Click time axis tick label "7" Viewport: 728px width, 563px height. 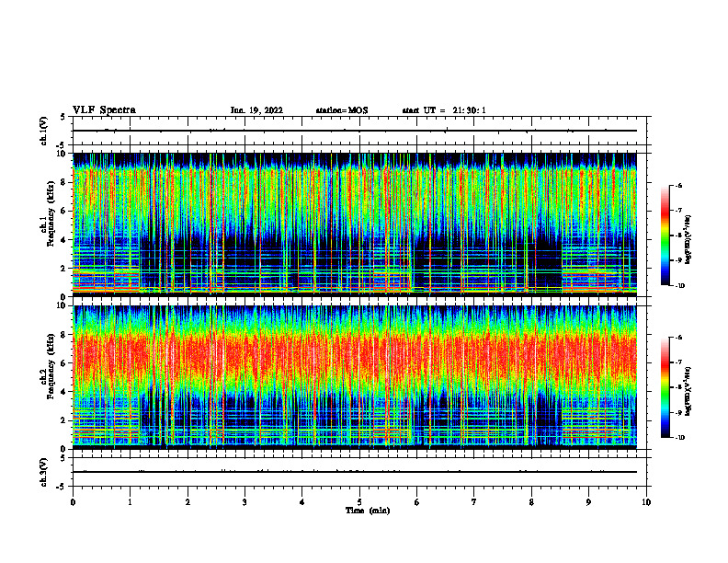474,502
